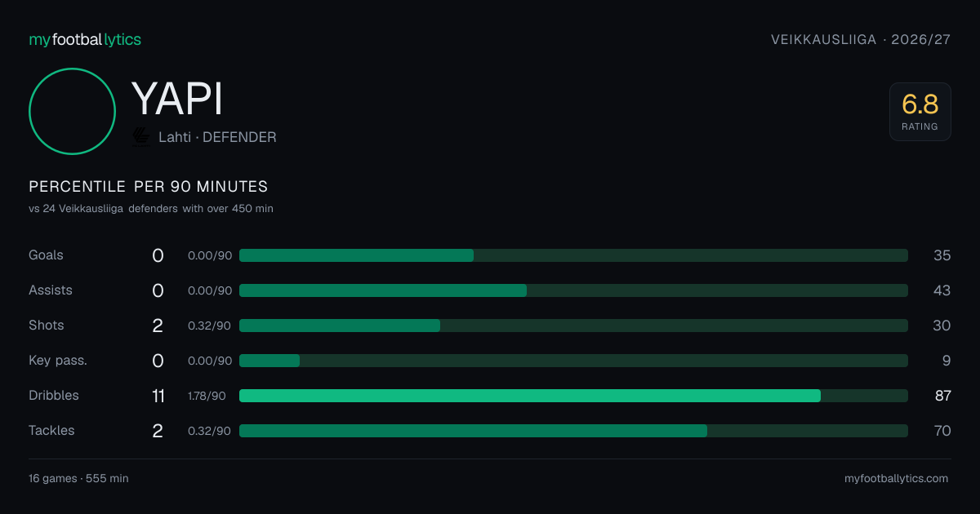Screen dimensions: 980x514
Task: Click the bright green Dribbles bar
Action: [530, 396]
